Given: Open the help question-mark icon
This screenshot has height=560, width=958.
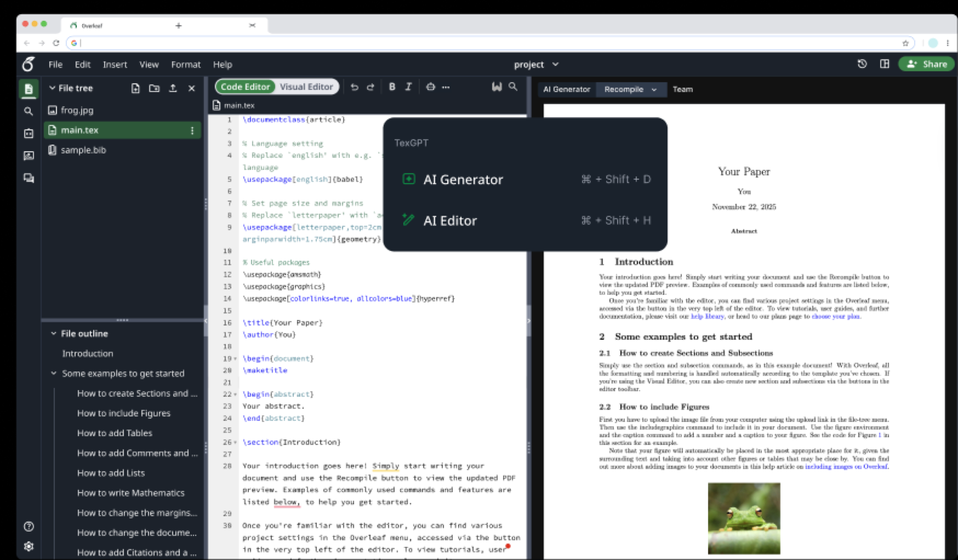Looking at the screenshot, I should (x=29, y=527).
